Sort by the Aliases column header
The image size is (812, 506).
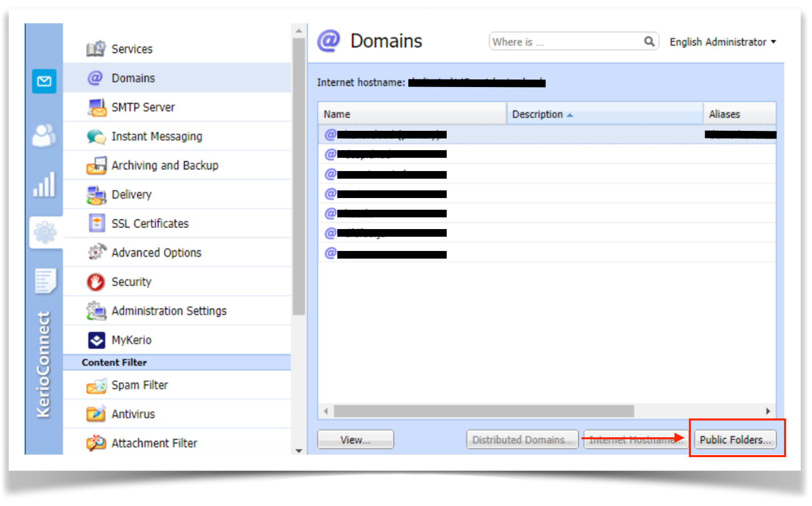coord(740,114)
